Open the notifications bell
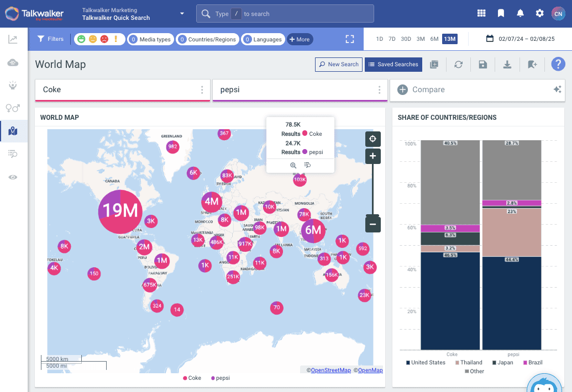The height and width of the screenshot is (392, 572). [520, 14]
